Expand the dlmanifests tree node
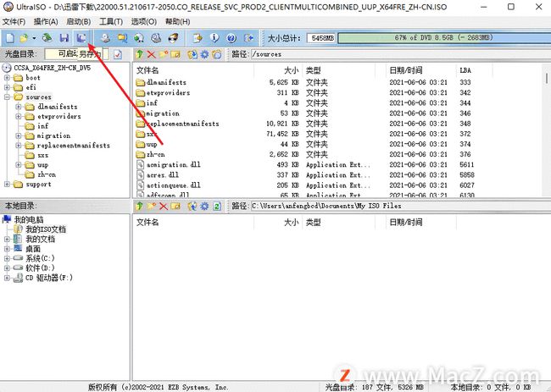Screen dimensions: 551x392 [19, 107]
